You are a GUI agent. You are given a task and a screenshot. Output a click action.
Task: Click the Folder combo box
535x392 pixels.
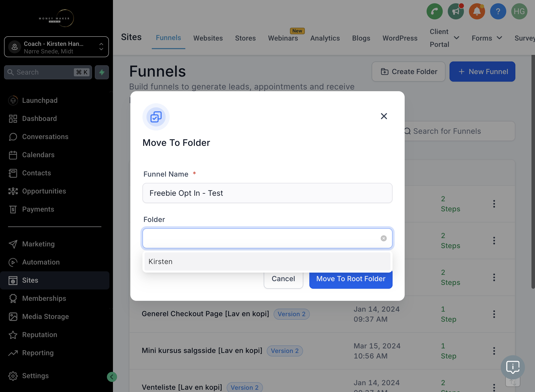(267, 238)
